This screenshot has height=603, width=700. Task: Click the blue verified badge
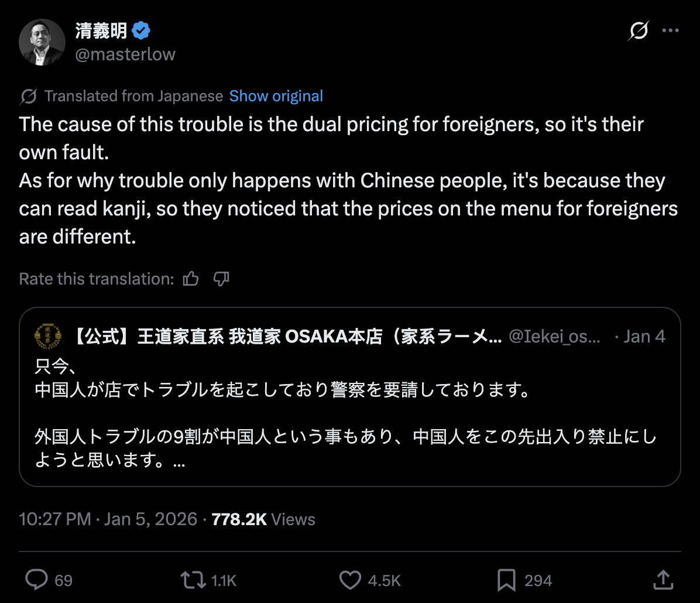(141, 30)
